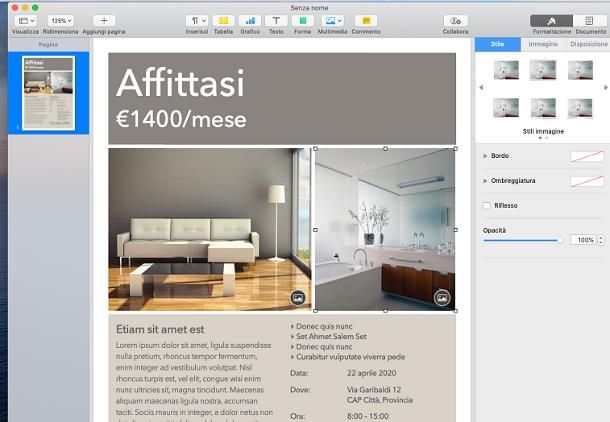Click the Affittasi title text
Image resolution: width=610 pixels, height=422 pixels.
coord(180,83)
